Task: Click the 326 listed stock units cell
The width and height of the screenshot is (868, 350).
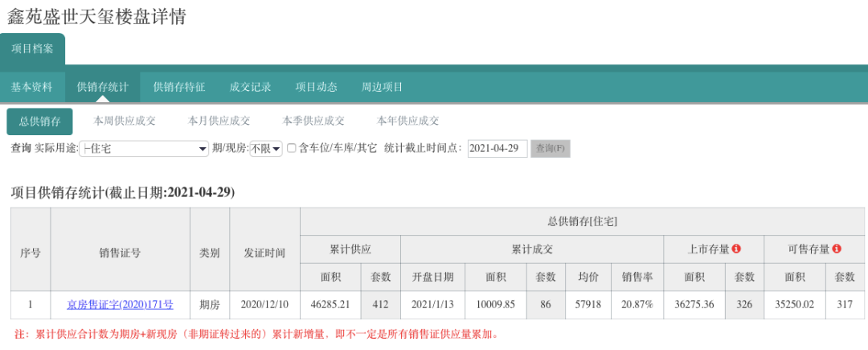Action: (x=744, y=305)
